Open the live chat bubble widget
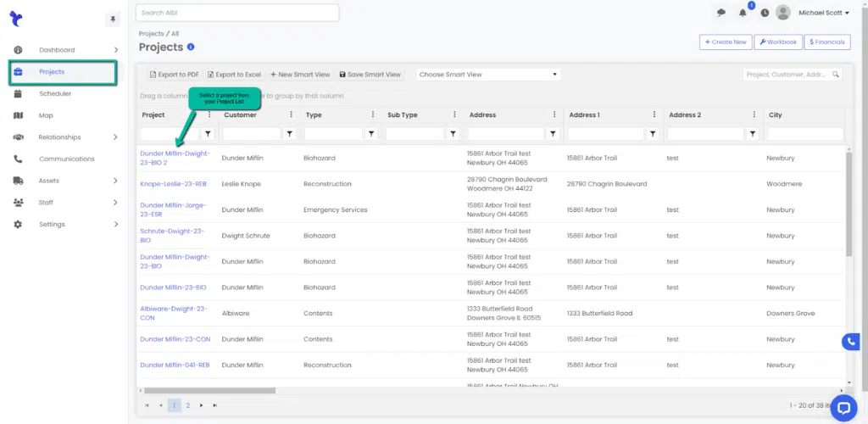Image resolution: width=868 pixels, height=424 pixels. (x=843, y=408)
